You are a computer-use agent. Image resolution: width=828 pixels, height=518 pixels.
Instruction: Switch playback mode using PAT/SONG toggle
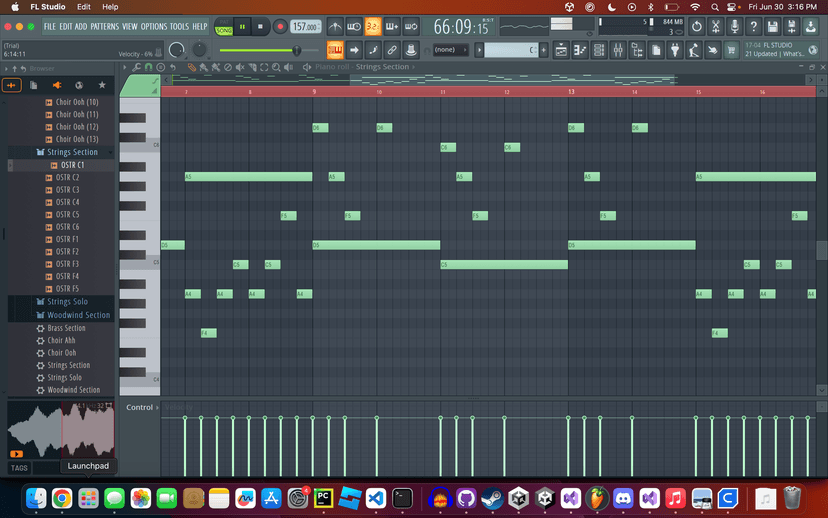223,27
